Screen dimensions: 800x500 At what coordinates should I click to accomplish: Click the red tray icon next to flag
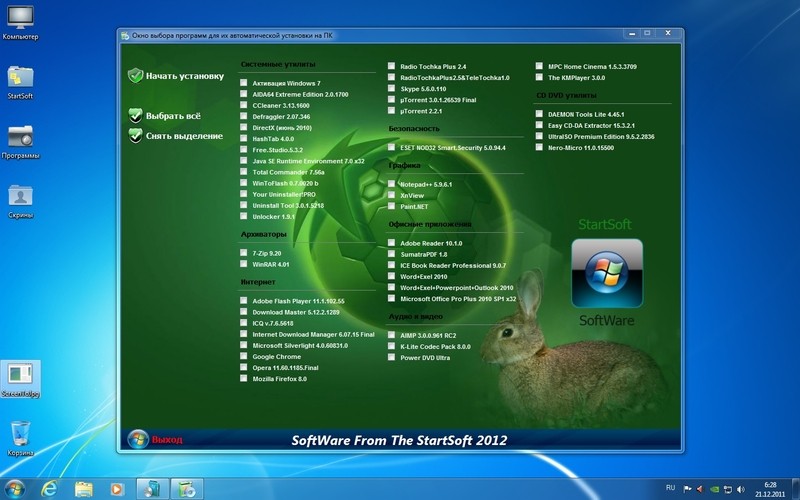700,489
